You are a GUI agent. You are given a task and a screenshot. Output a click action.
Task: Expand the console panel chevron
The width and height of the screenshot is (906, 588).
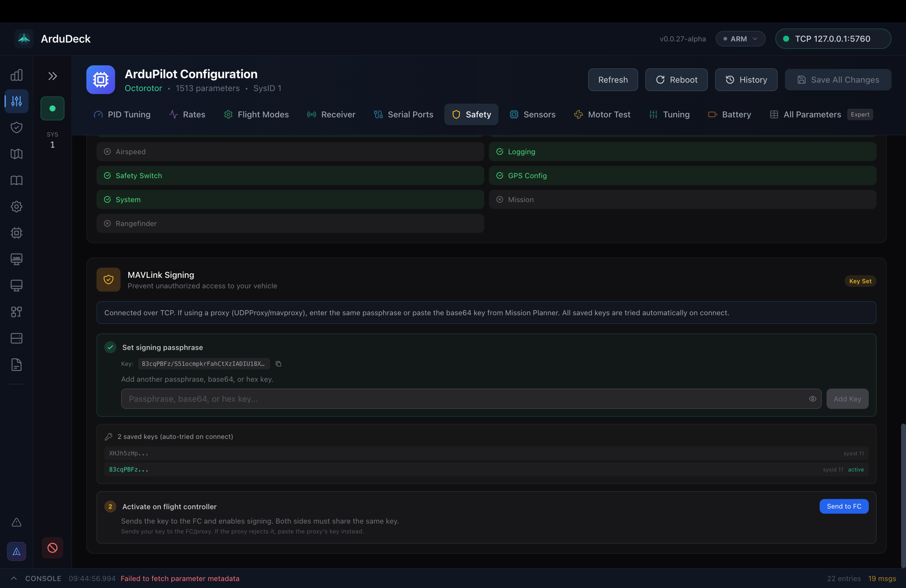click(14, 578)
